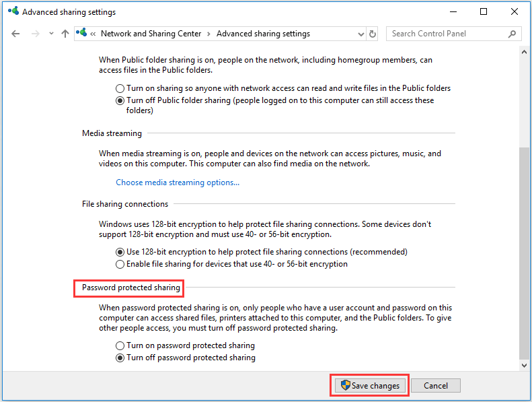
Task: Go back with the back arrow
Action: pyautogui.click(x=15, y=34)
